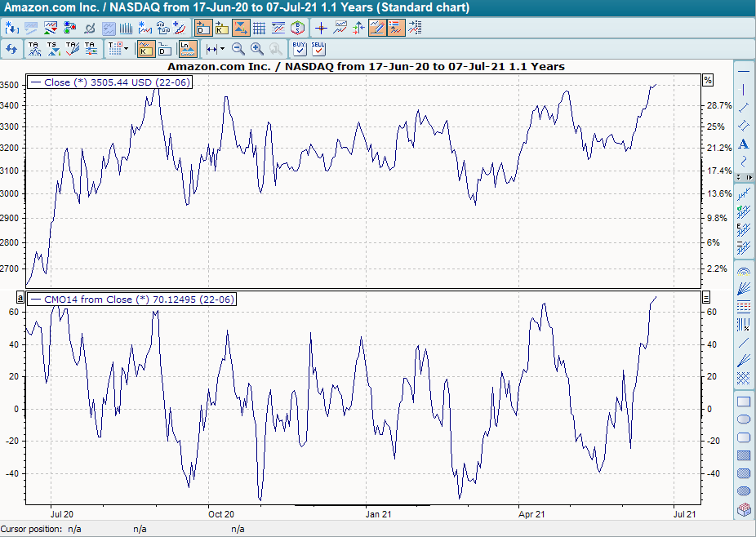Select the Fibonacci arcs drawing tool
756x537 pixels.
(x=744, y=270)
